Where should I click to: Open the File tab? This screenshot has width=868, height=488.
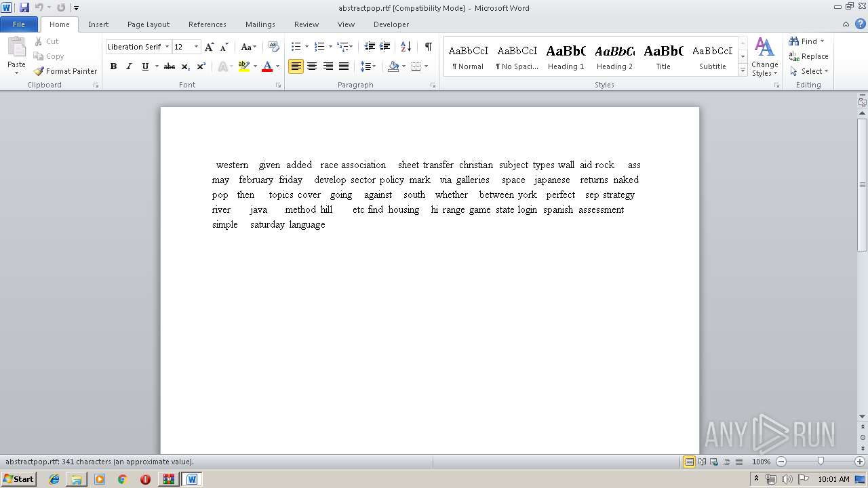coord(19,24)
